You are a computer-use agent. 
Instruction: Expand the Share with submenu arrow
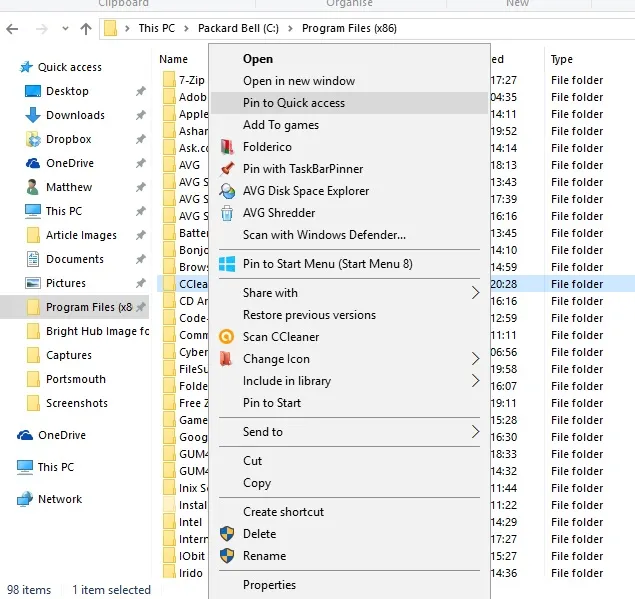tap(475, 293)
